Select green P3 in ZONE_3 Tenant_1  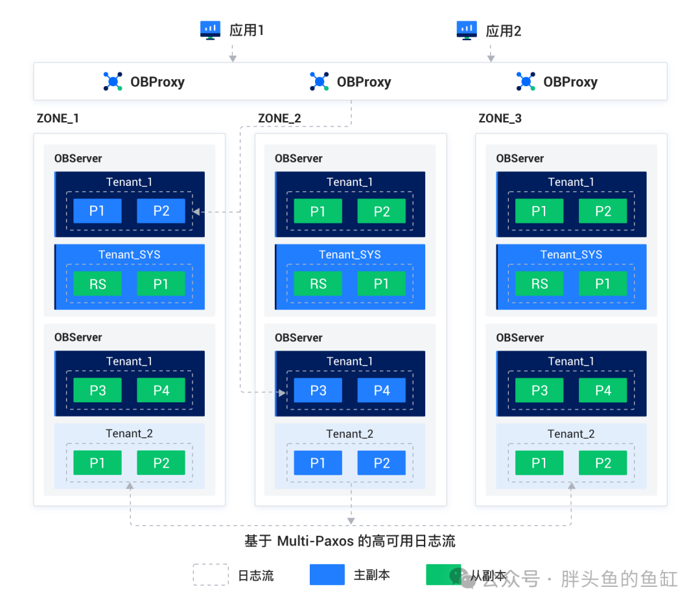pyautogui.click(x=539, y=390)
